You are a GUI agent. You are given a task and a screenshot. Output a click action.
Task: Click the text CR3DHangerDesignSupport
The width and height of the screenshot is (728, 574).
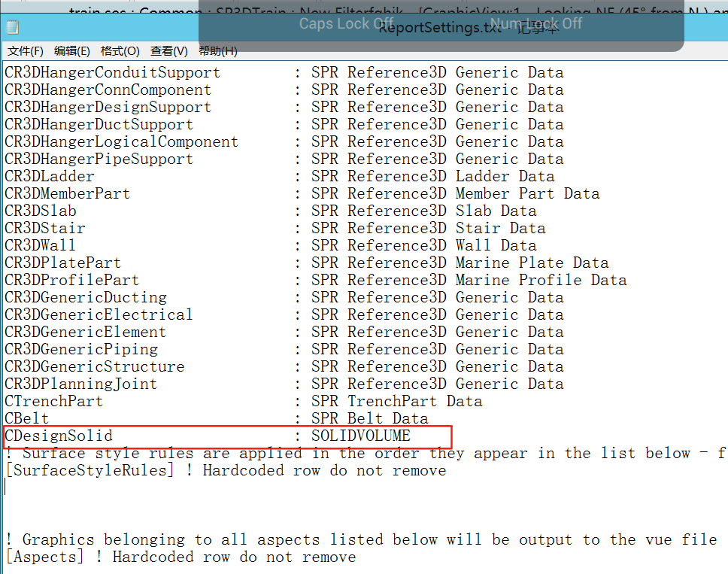pos(108,108)
